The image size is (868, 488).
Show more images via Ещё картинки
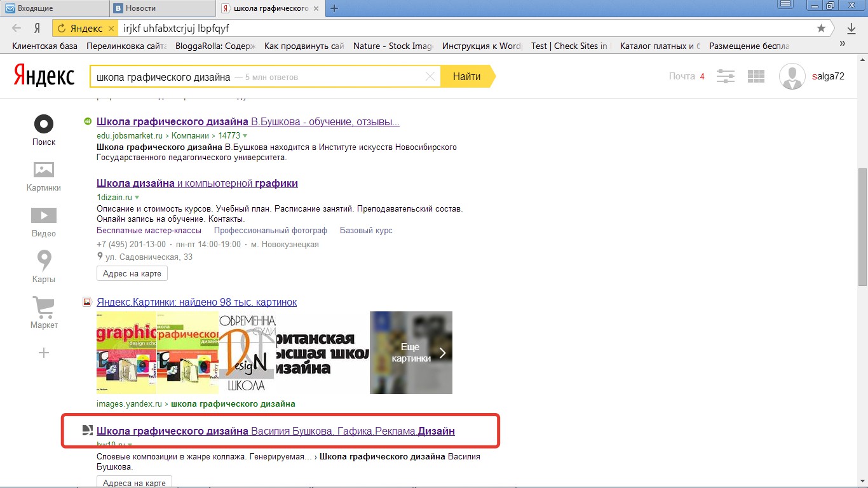(x=411, y=353)
